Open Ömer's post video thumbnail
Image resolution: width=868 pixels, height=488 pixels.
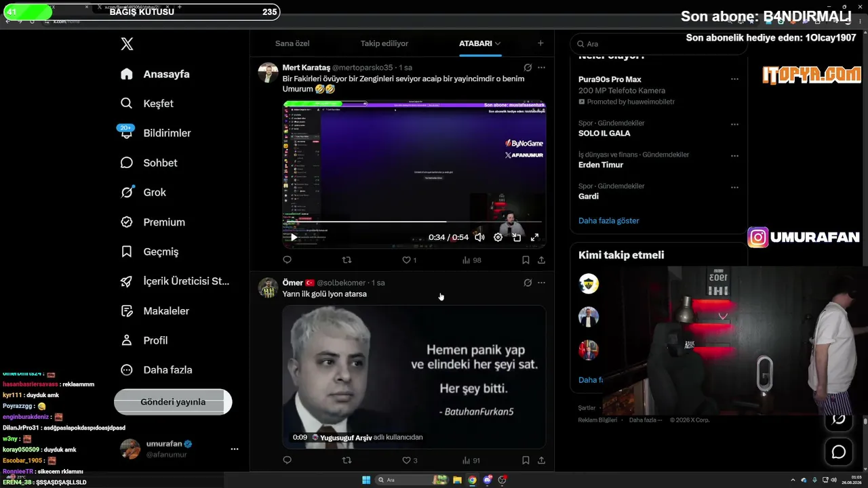[x=414, y=377]
